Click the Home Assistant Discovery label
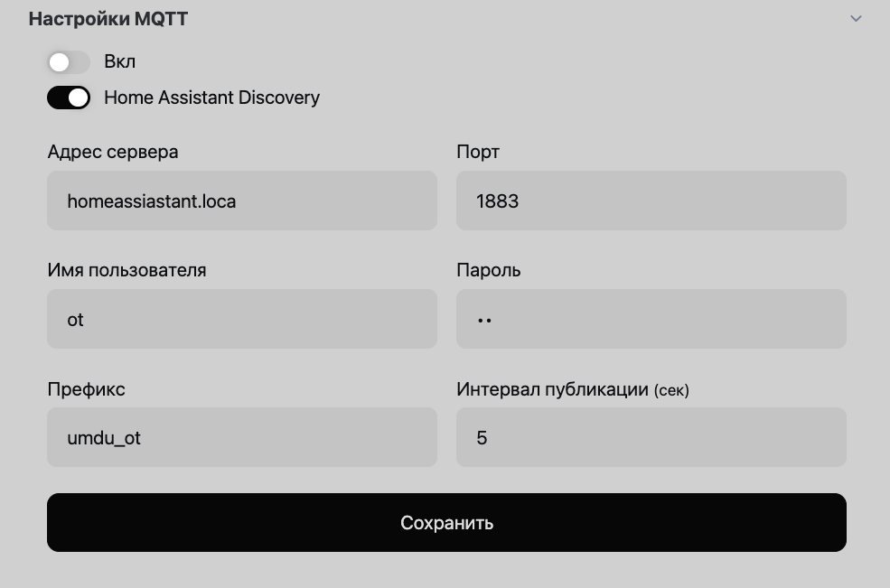This screenshot has height=588, width=890. [212, 98]
